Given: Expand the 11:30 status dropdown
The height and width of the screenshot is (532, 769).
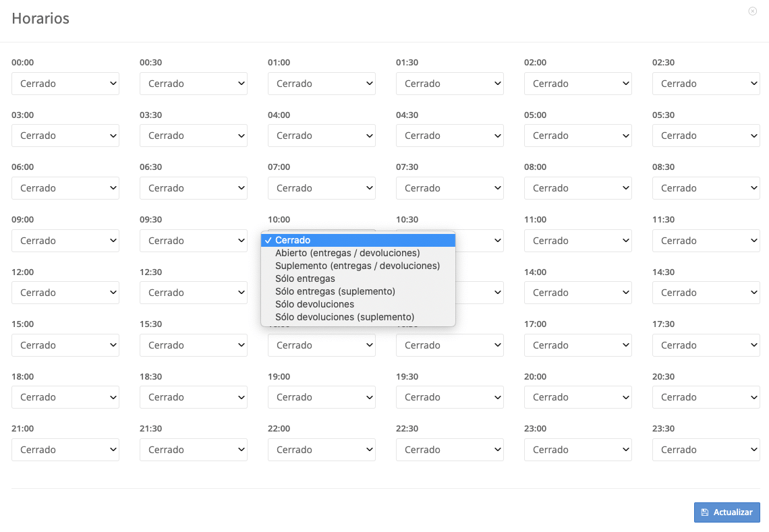Looking at the screenshot, I should [x=706, y=241].
